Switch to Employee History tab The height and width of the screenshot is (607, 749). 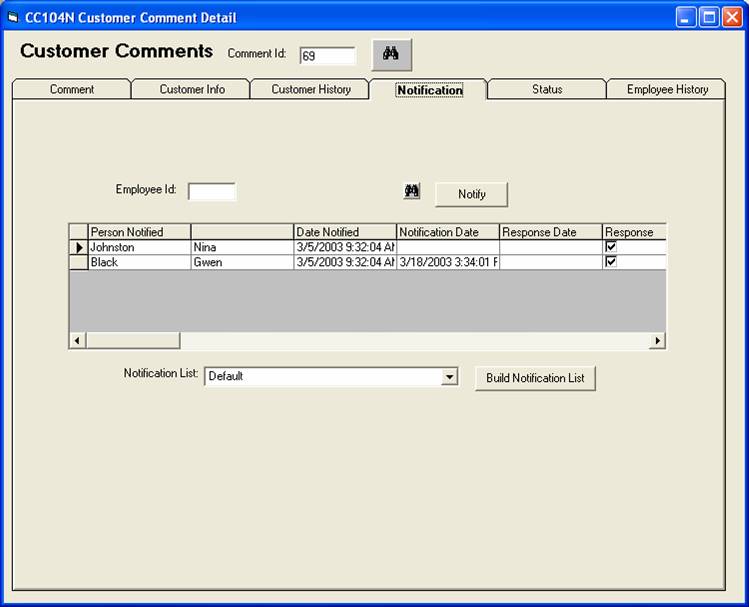(x=667, y=89)
